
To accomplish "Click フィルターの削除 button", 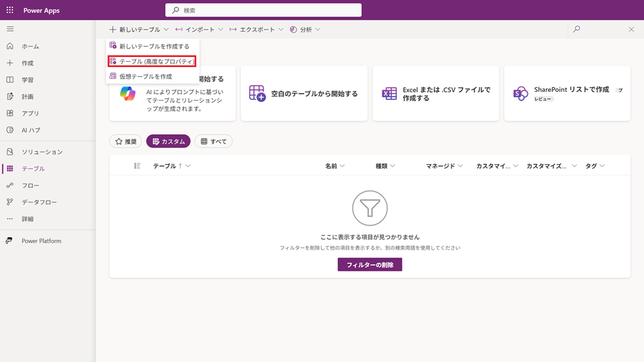I will (x=370, y=265).
